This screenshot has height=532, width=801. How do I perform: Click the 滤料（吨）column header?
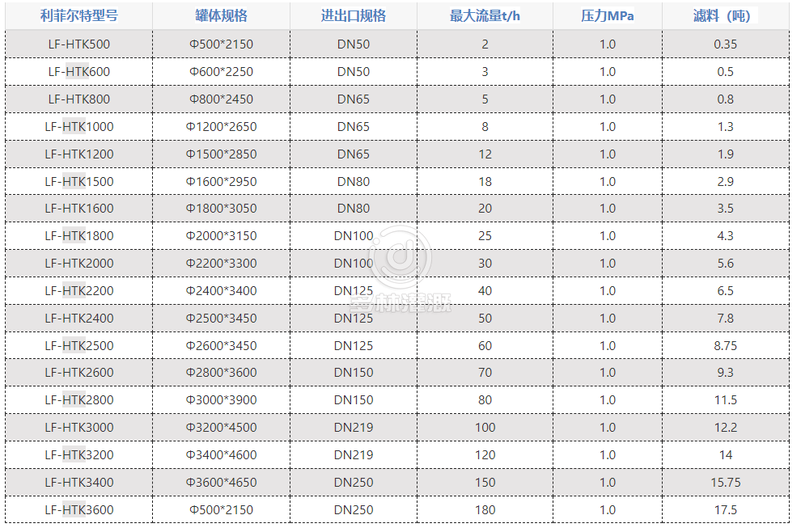tap(725, 16)
